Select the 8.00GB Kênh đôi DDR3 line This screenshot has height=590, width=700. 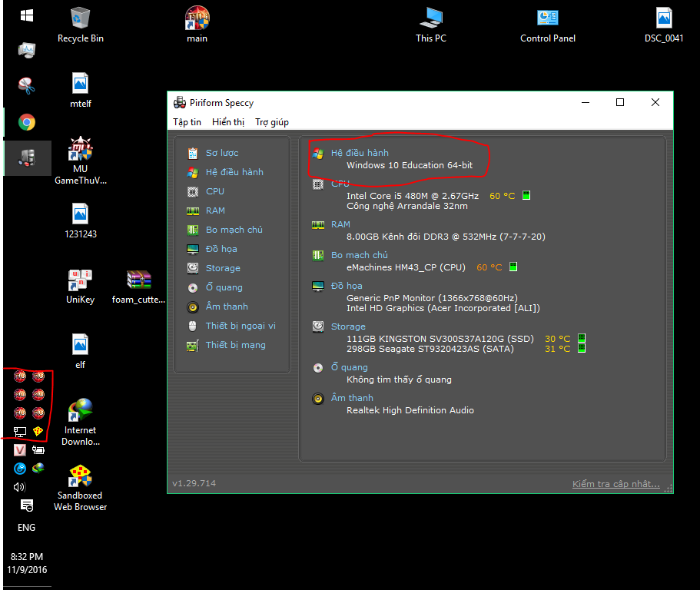[446, 237]
